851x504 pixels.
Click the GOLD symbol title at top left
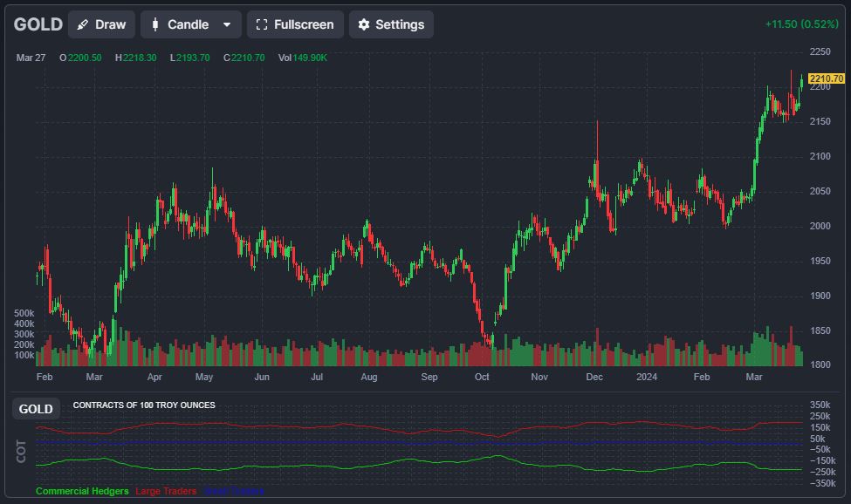[x=38, y=24]
